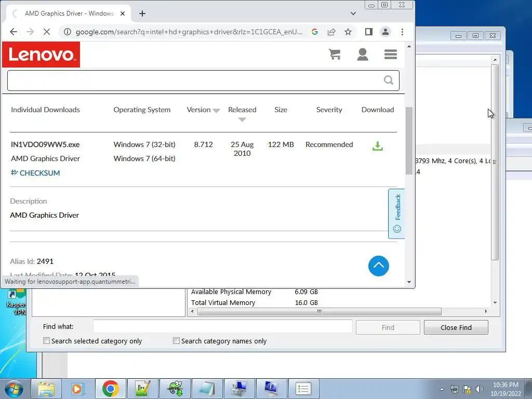Click Close Find button

coord(456,327)
